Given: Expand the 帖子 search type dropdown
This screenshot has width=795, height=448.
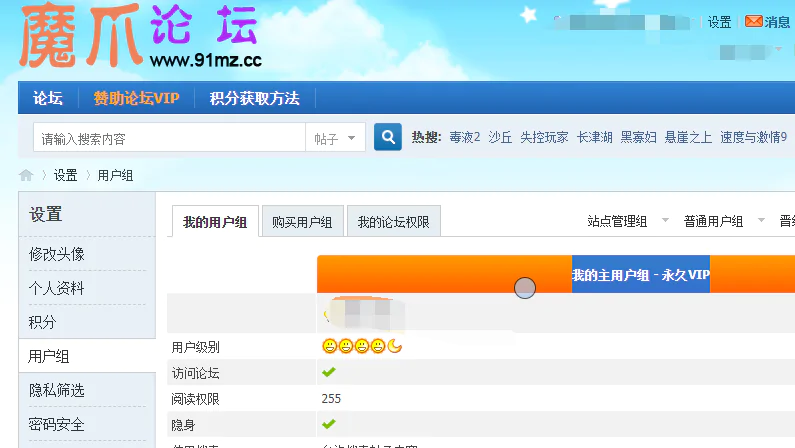Looking at the screenshot, I should click(x=335, y=138).
